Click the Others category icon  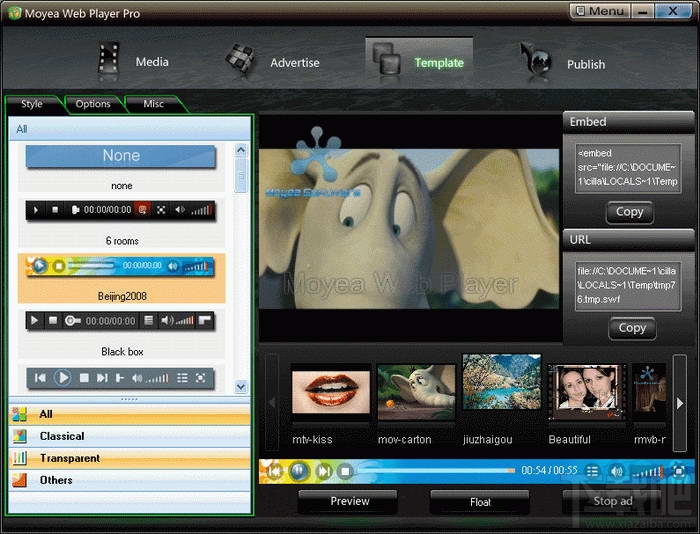pos(19,480)
